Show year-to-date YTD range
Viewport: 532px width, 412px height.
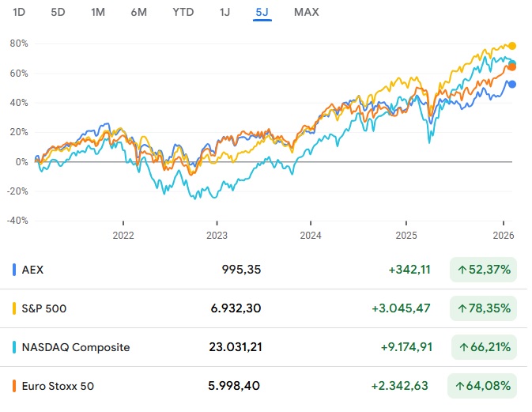183,12
